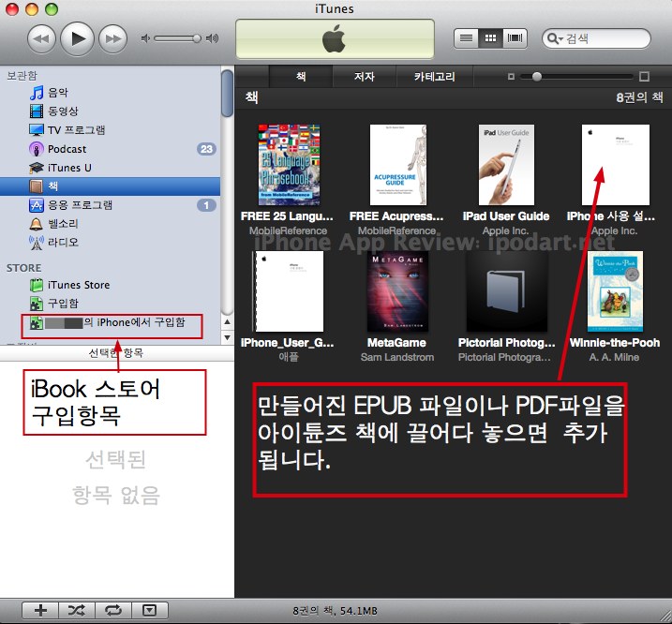Image resolution: width=672 pixels, height=624 pixels.
Task: Click the Podcast badge showing 23
Action: [x=206, y=149]
